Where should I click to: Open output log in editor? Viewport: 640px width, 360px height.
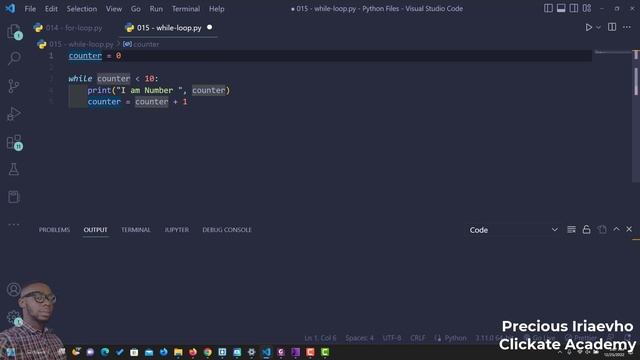[602, 230]
